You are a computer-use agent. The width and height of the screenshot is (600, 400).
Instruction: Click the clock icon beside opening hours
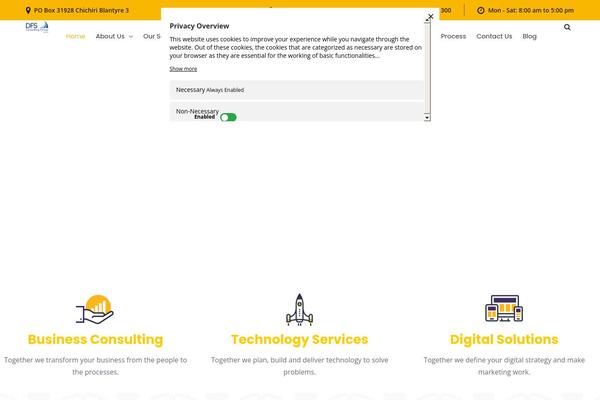coord(481,10)
